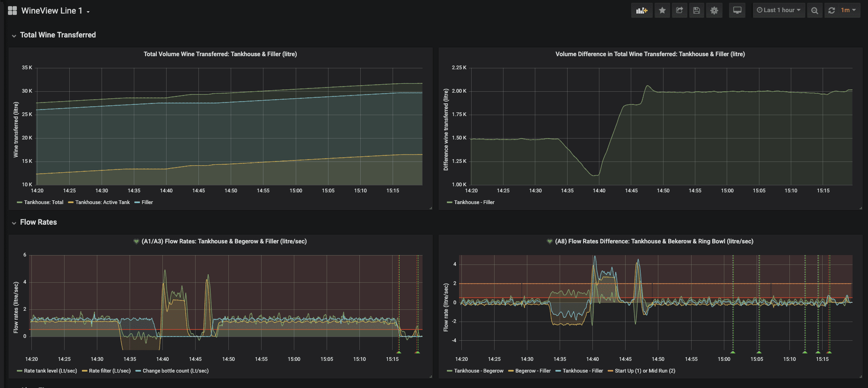Open the Share dashboard dialog
Image resolution: width=868 pixels, height=388 pixels.
tap(679, 10)
